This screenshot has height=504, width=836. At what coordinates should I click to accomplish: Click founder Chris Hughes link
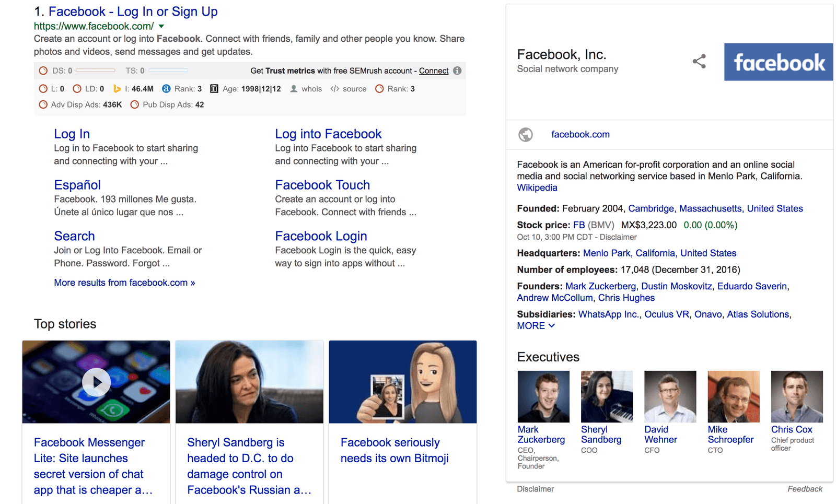click(x=626, y=298)
